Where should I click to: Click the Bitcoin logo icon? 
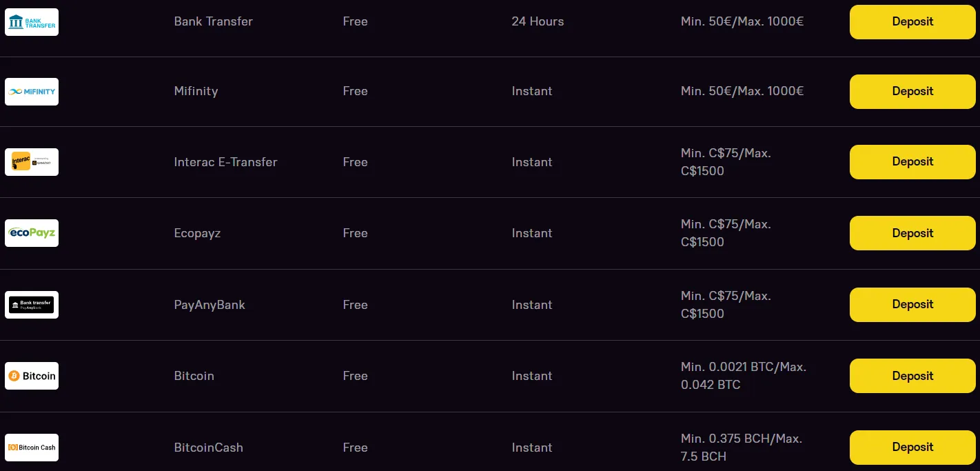tap(32, 376)
